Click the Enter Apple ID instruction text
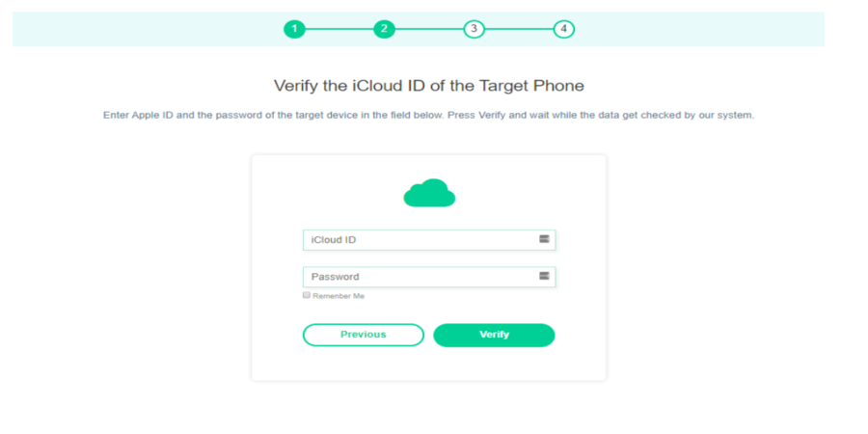 429,117
